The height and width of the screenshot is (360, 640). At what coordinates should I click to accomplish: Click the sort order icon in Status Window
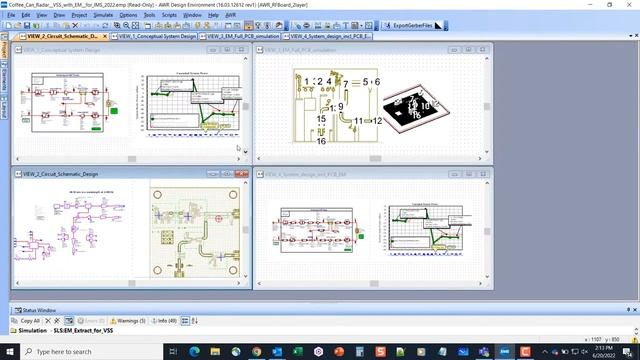click(195, 321)
